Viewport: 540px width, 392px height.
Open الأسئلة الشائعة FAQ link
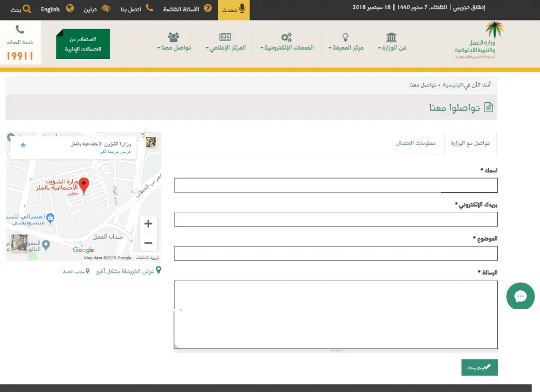[181, 9]
